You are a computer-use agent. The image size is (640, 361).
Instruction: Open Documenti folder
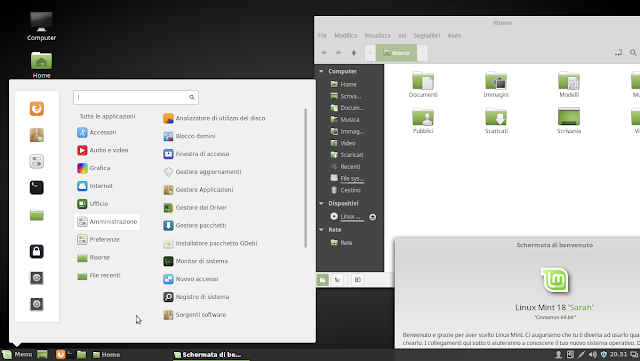pos(423,85)
